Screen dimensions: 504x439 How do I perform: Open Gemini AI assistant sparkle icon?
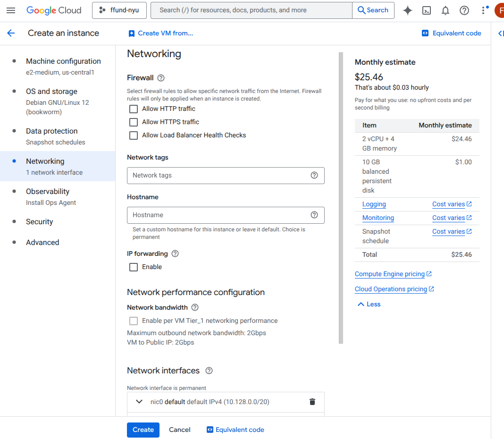408,10
